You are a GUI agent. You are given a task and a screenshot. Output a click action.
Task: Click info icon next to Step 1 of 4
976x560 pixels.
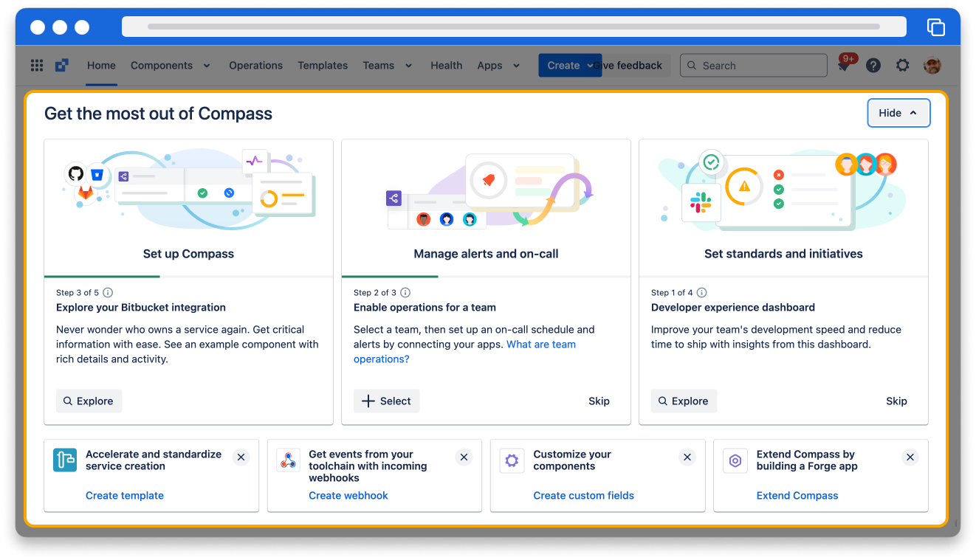point(702,293)
